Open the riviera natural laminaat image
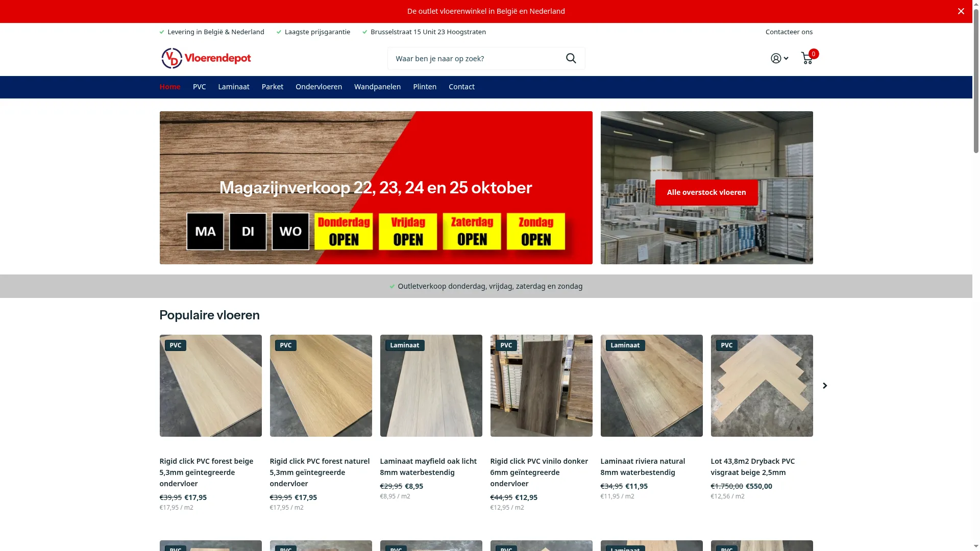 point(651,386)
